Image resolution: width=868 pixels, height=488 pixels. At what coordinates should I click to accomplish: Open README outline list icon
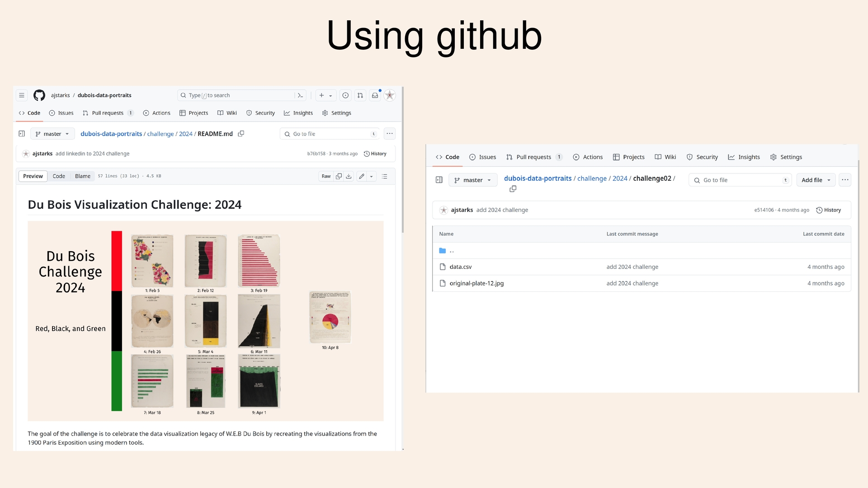pyautogui.click(x=385, y=176)
